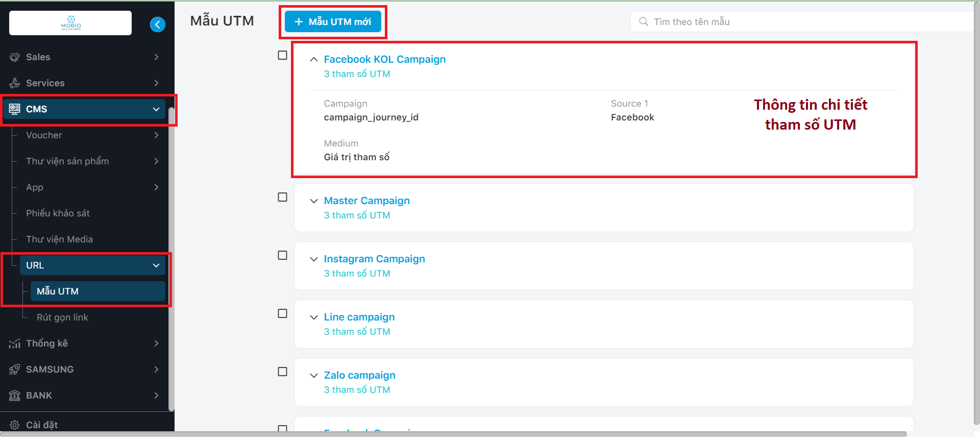The width and height of the screenshot is (980, 444).
Task: Check the Facebook KOL Campaign checkbox
Action: (282, 55)
